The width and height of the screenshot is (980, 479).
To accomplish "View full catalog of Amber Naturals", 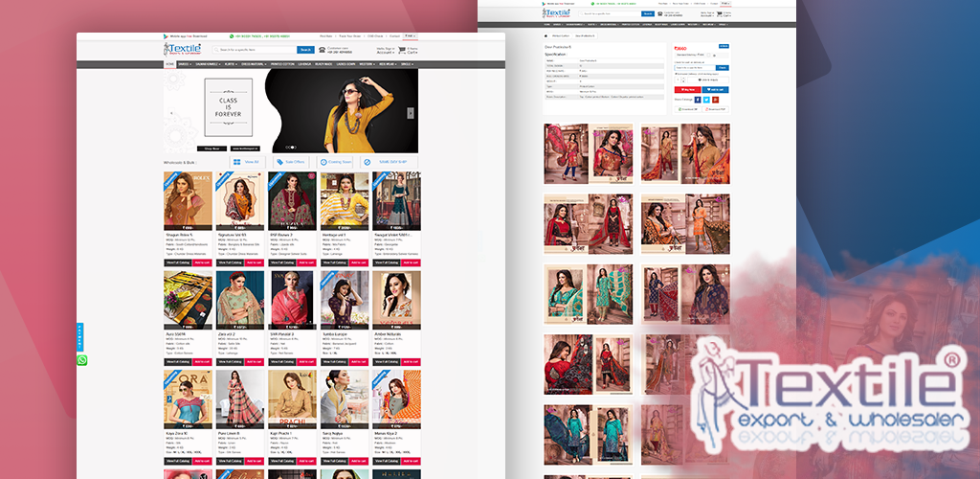I will pos(386,361).
